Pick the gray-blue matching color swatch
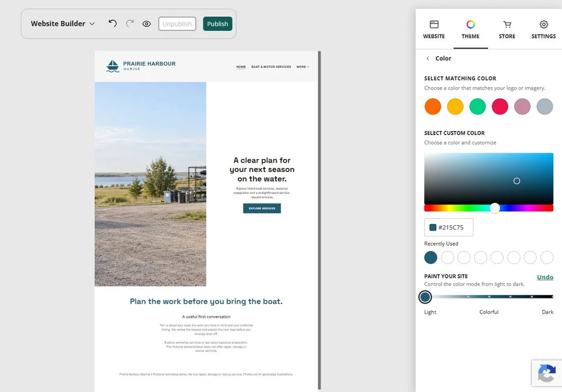Screen dimensions: 562x392 pyautogui.click(x=545, y=107)
